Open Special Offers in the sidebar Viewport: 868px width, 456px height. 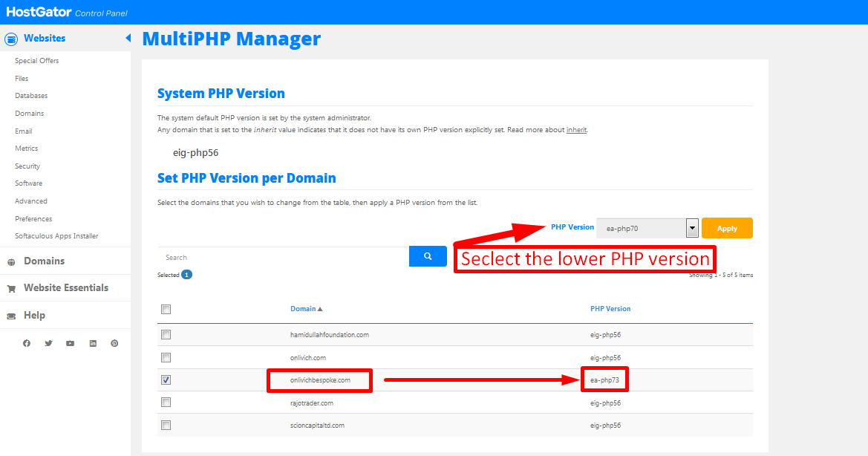(x=36, y=61)
